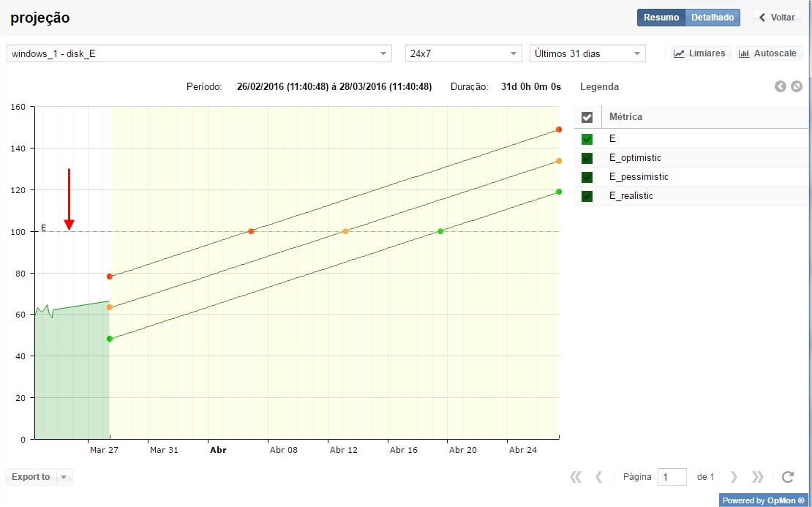The height and width of the screenshot is (507, 812).
Task: Expand the 24x7 schedule dropdown
Action: 462,53
